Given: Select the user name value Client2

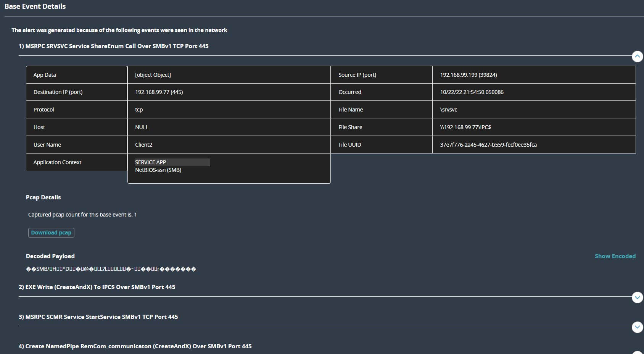Looking at the screenshot, I should coord(143,145).
